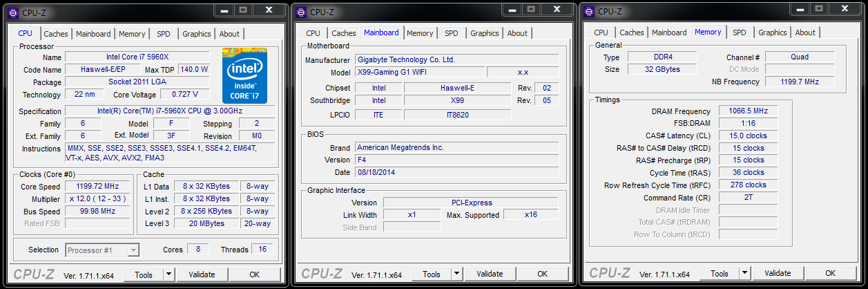
Task: Click the Model field 'X99-Gaming G1 WIFI'
Action: [x=420, y=72]
